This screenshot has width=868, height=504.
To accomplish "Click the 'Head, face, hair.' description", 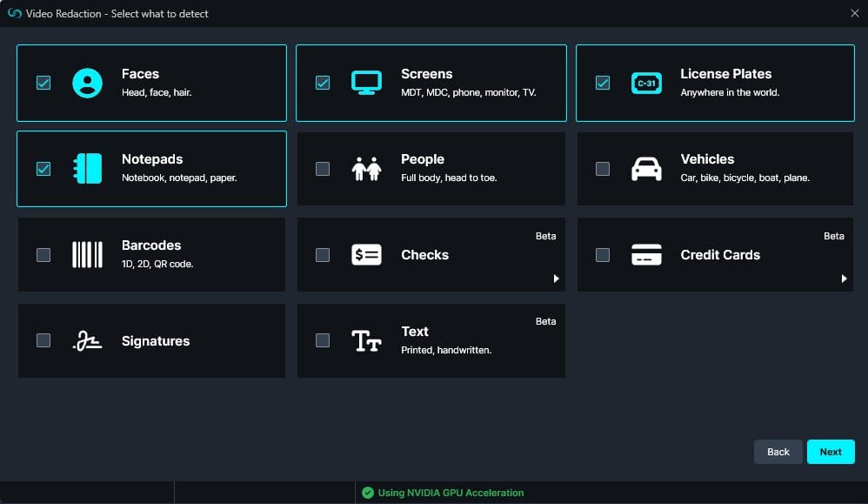I will point(157,92).
